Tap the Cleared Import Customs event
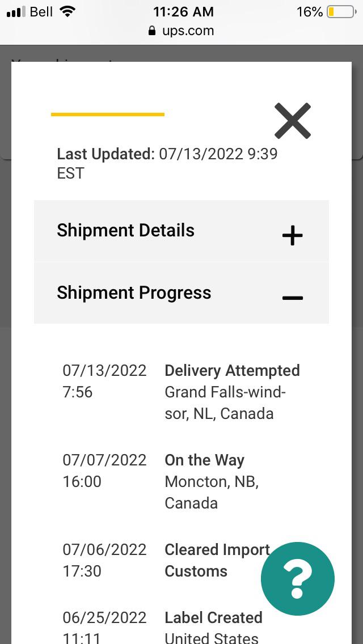This screenshot has height=644, width=363. click(217, 560)
